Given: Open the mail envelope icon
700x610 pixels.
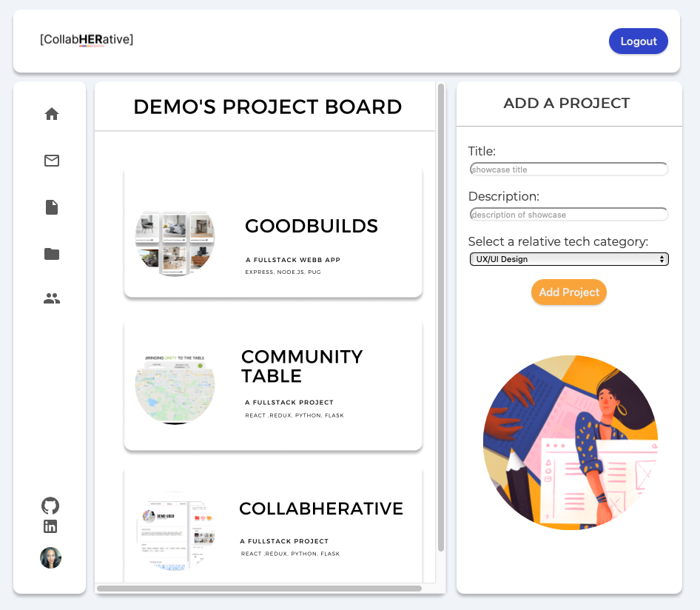Looking at the screenshot, I should pyautogui.click(x=51, y=160).
